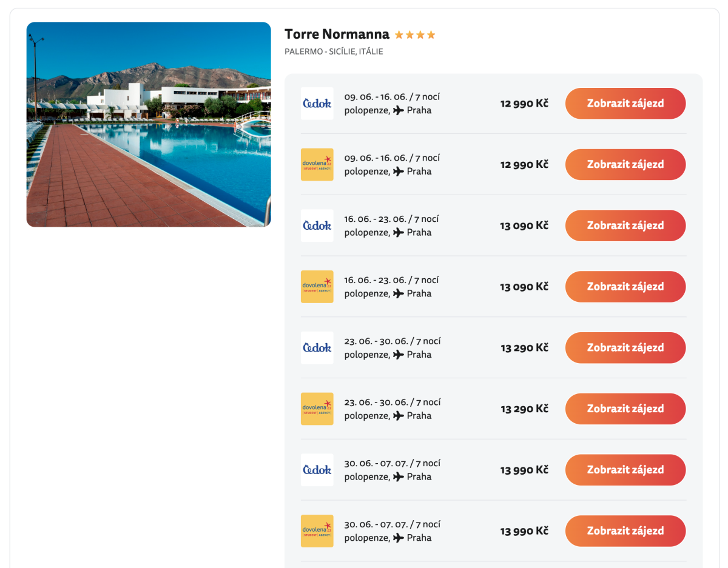Select the dovolena.cz logo on the 16. 06. offer
728x568 pixels.
(x=317, y=287)
